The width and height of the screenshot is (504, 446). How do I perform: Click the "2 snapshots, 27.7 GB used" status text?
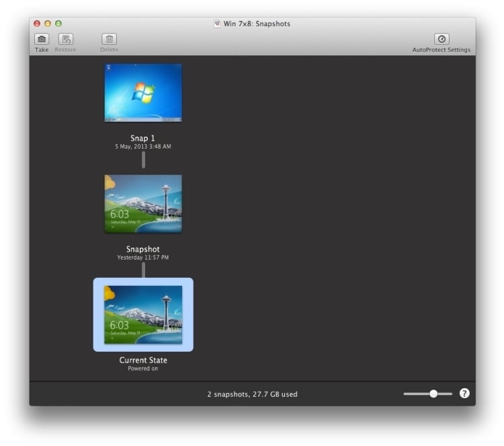pyautogui.click(x=252, y=394)
